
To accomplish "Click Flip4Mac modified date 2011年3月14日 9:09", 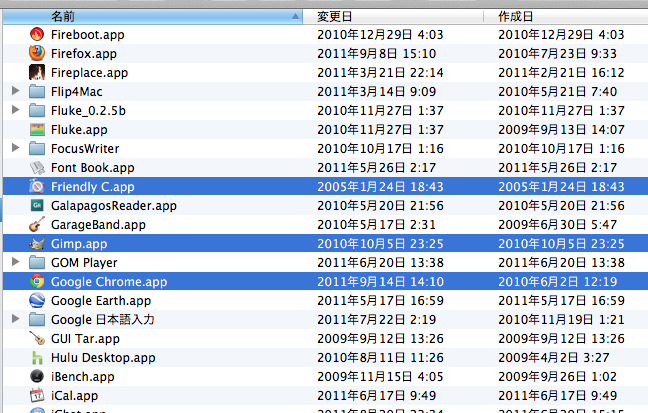I will tap(376, 92).
